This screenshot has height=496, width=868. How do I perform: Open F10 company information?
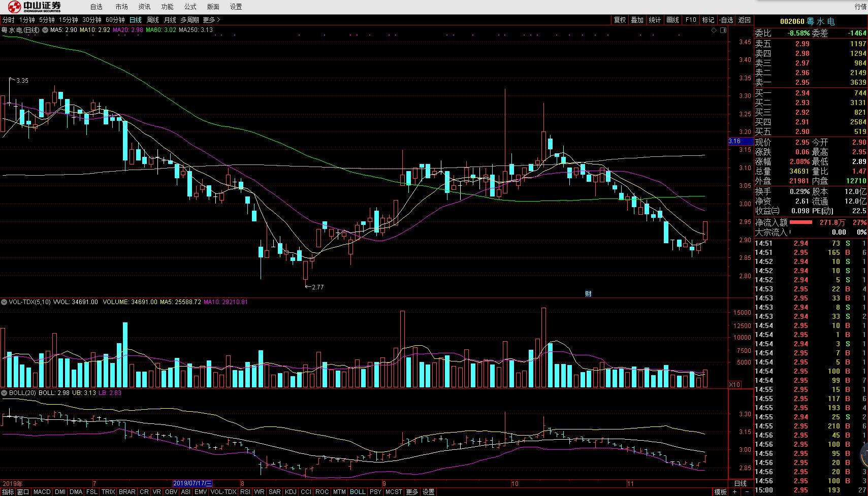pyautogui.click(x=691, y=20)
